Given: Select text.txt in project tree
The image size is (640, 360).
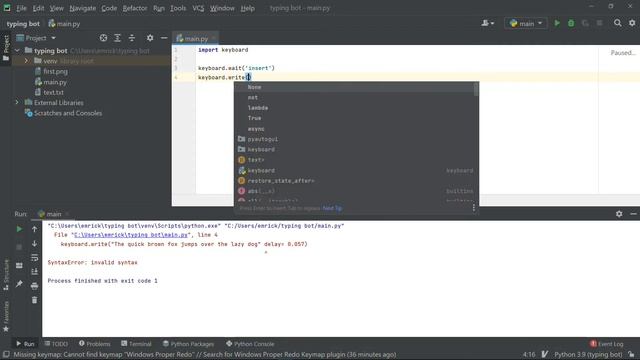Looking at the screenshot, I should (x=53, y=93).
